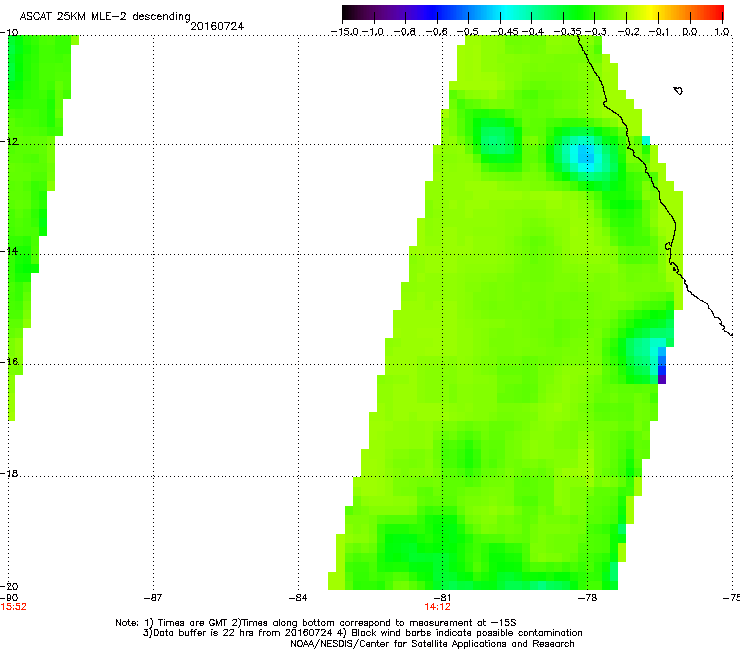
Task: Click the 0.0 color scale label
Action: click(690, 32)
